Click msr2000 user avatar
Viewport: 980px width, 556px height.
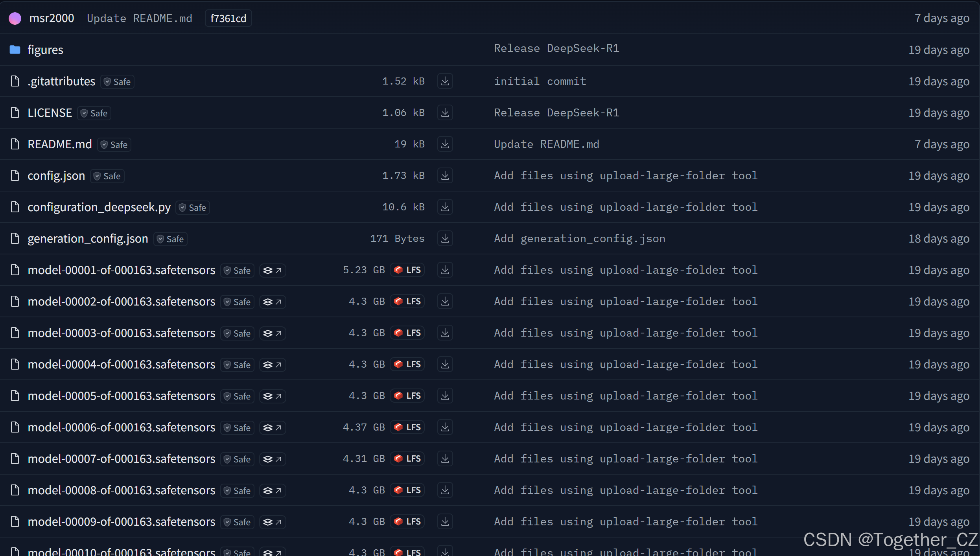(15, 18)
